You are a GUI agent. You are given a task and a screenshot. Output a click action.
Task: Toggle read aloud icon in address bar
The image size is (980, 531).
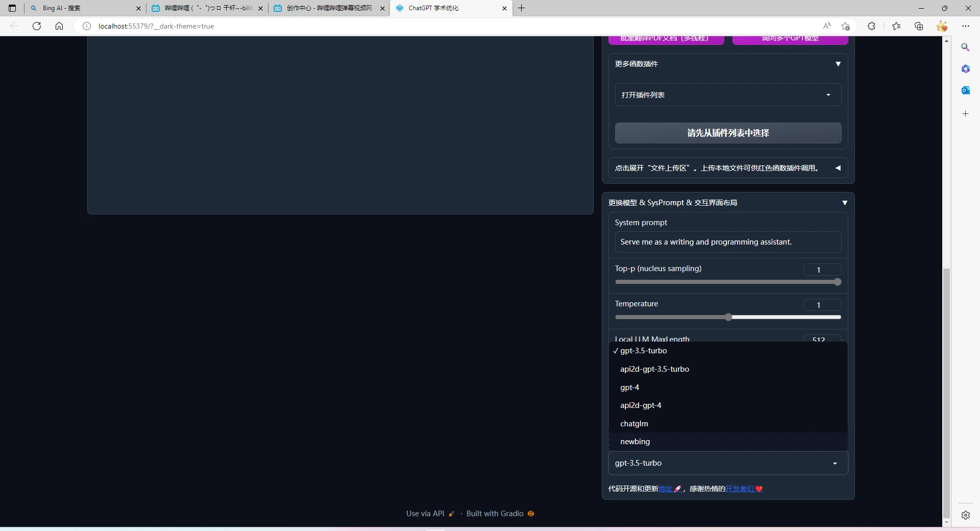coord(827,26)
